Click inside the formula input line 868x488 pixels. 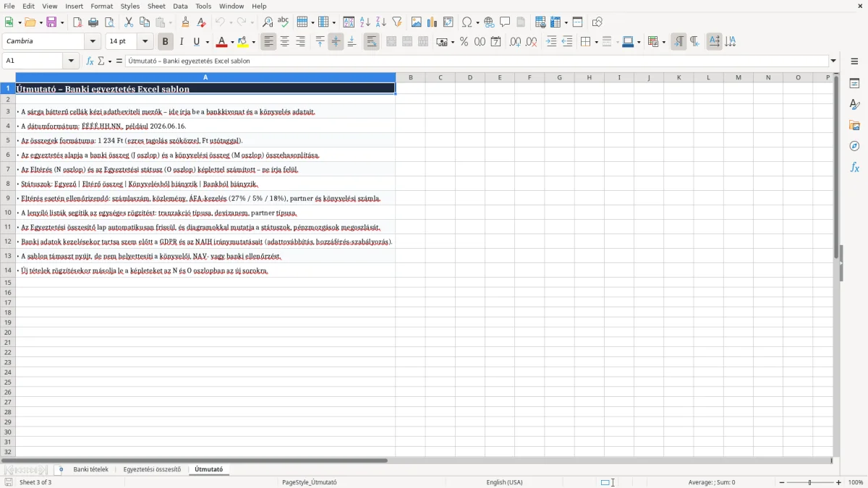pyautogui.click(x=476, y=61)
